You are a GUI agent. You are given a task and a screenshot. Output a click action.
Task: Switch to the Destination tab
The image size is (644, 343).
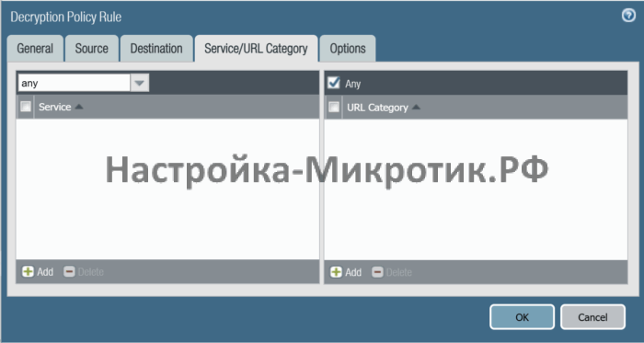click(x=156, y=49)
